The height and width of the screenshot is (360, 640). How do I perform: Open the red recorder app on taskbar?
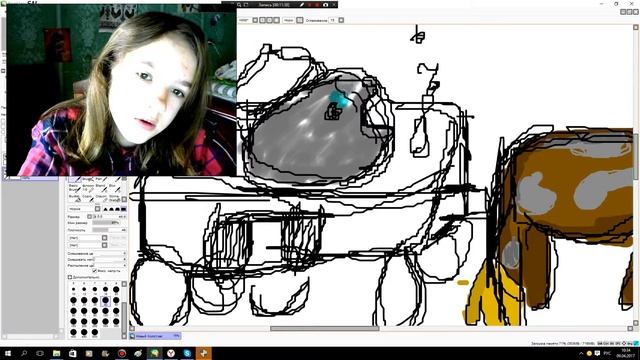[x=122, y=353]
